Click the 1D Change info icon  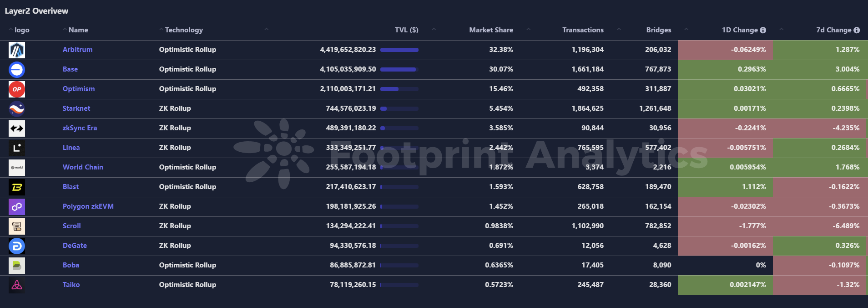pos(763,30)
